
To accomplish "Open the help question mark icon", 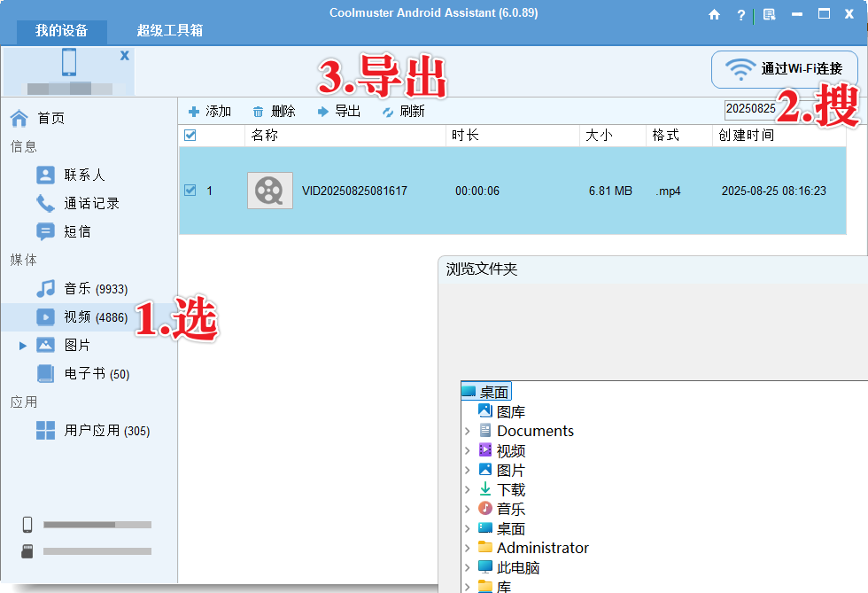I will (x=741, y=15).
